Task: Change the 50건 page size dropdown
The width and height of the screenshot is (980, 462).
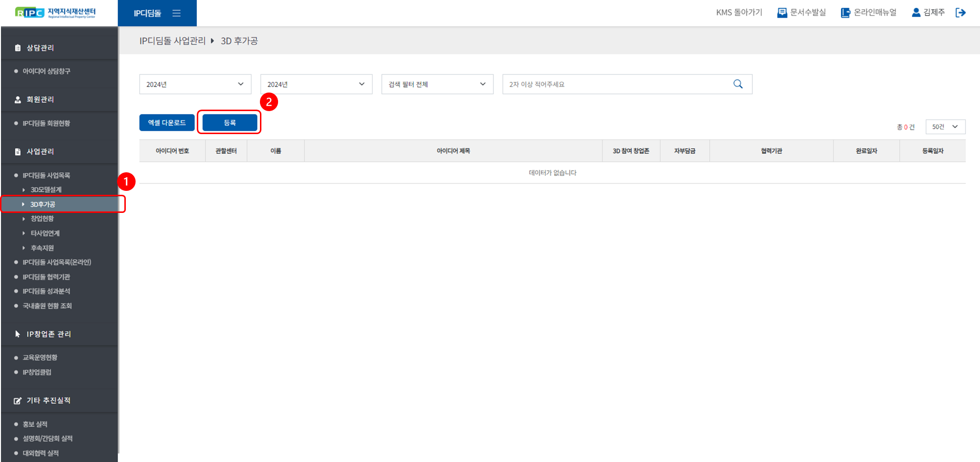Action: coord(945,127)
